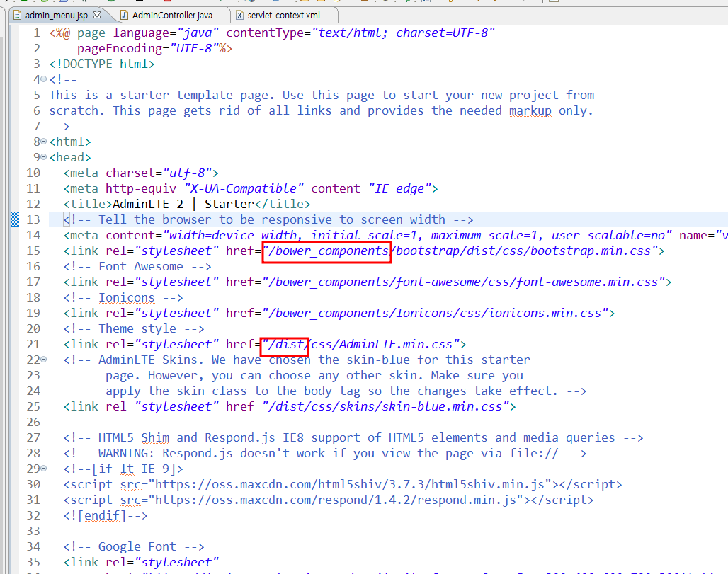Click the title text "AdminLTE 2 | Starter"
This screenshot has width=728, height=574.
(183, 204)
